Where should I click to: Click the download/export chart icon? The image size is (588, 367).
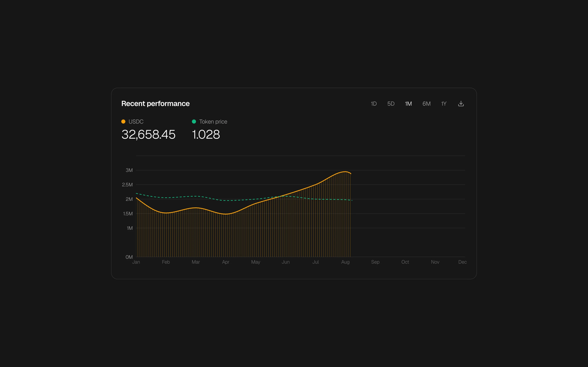point(461,103)
